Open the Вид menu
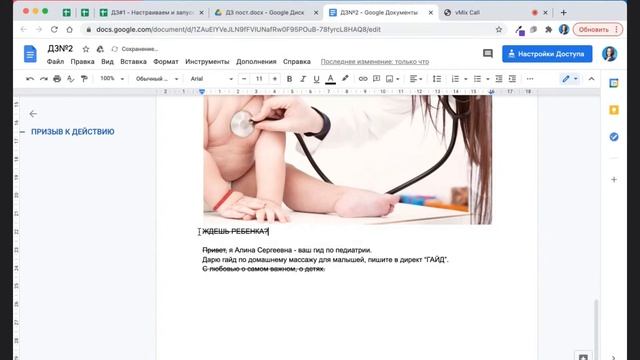 [x=107, y=62]
